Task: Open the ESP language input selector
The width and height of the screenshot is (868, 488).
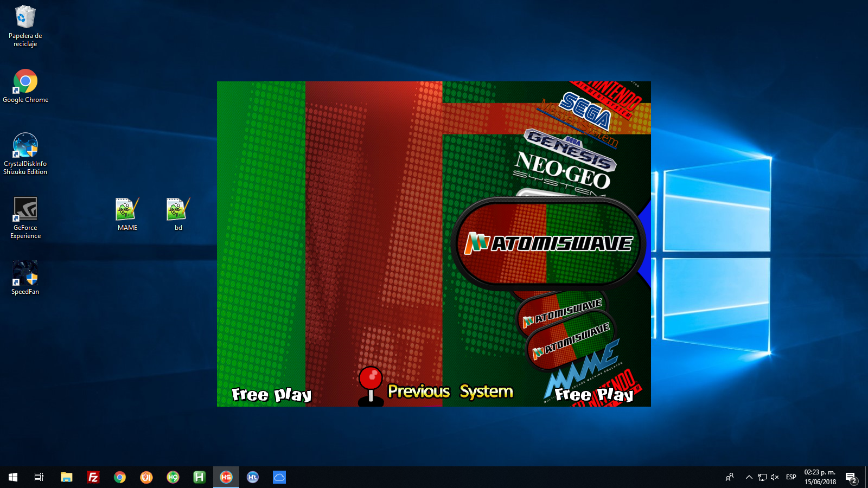Action: pyautogui.click(x=791, y=477)
